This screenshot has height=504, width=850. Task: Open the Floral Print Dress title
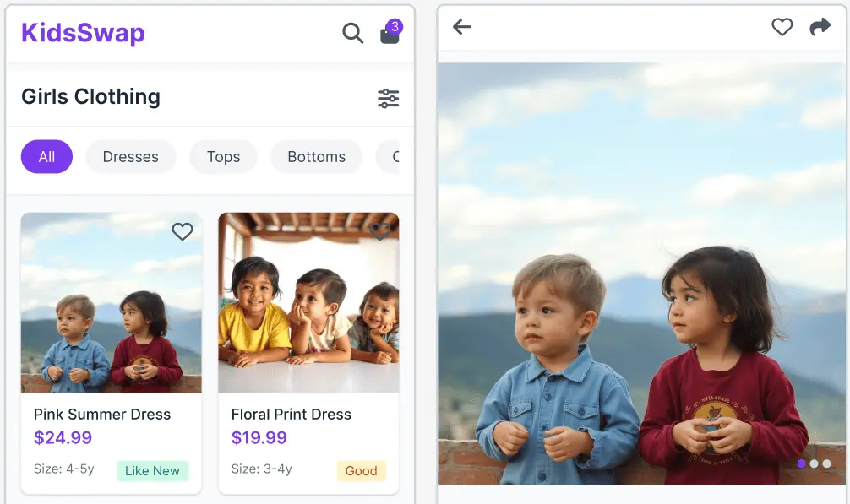[x=291, y=414]
